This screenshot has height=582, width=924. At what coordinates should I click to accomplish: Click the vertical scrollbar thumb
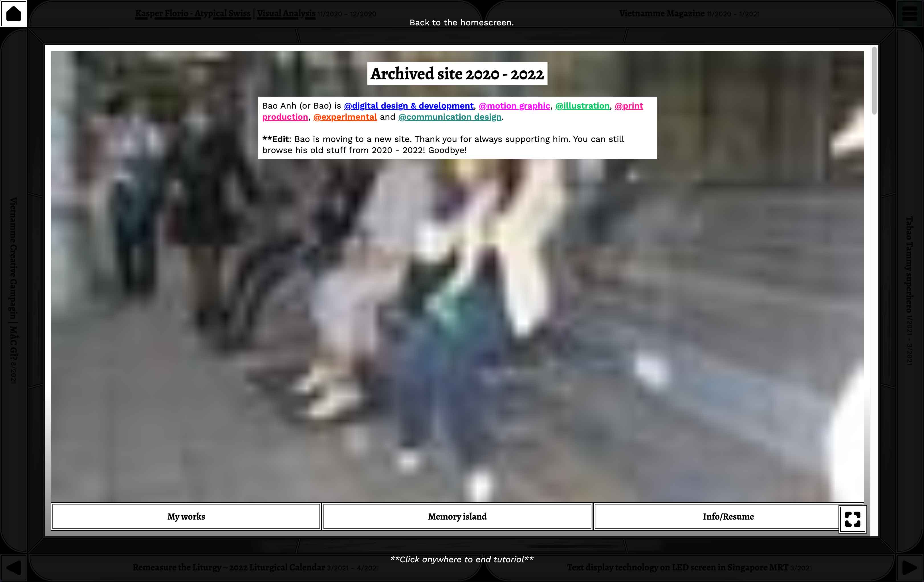[x=874, y=81]
